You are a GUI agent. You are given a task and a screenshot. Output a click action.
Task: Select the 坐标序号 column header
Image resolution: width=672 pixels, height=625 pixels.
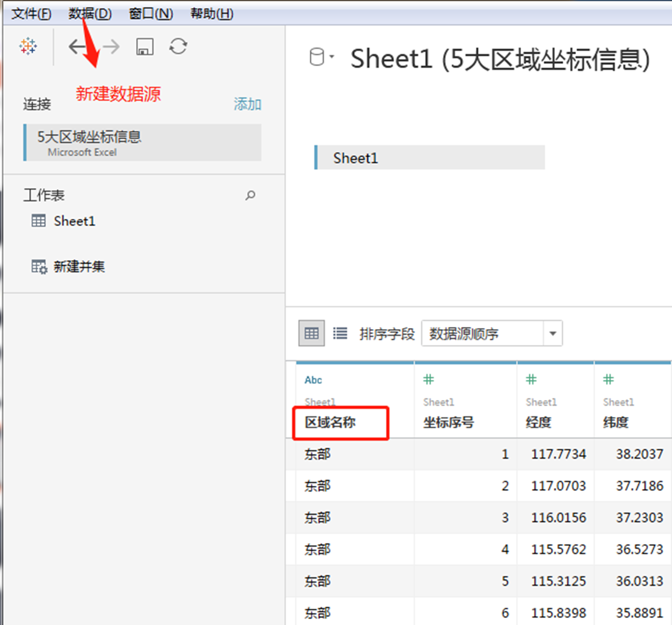tap(449, 422)
